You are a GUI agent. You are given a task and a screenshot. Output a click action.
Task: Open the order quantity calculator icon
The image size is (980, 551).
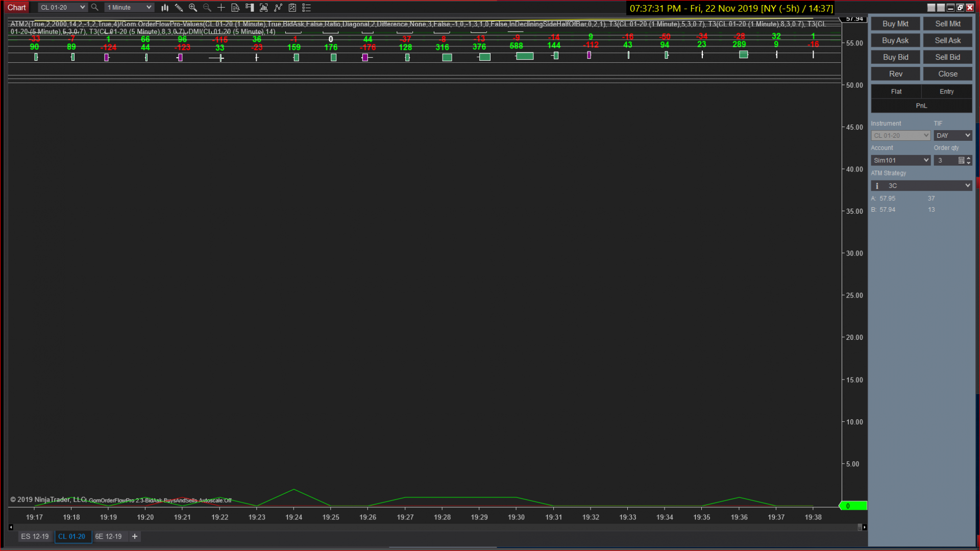pyautogui.click(x=961, y=160)
